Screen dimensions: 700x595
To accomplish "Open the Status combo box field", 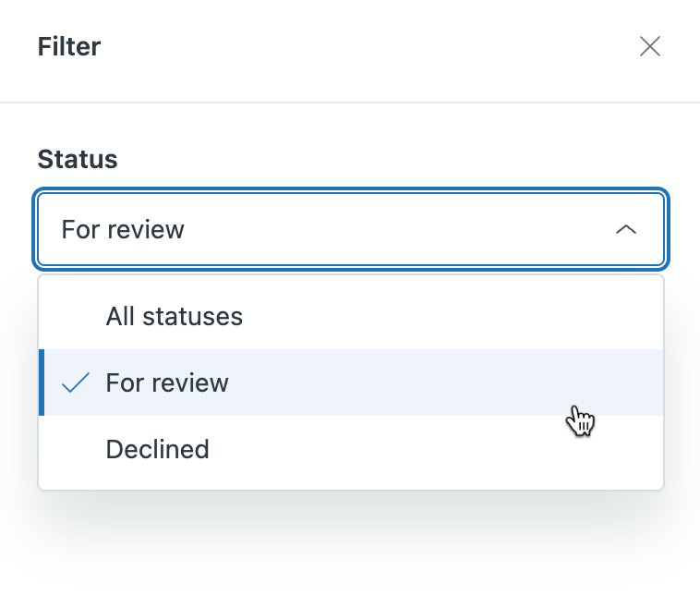I will click(351, 229).
